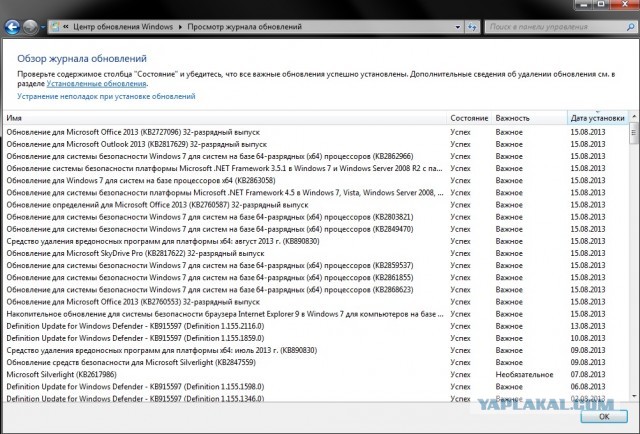This screenshot has width=640, height=434.
Task: Select Defender Definition 1.155.2116.0 row
Action: click(x=316, y=326)
